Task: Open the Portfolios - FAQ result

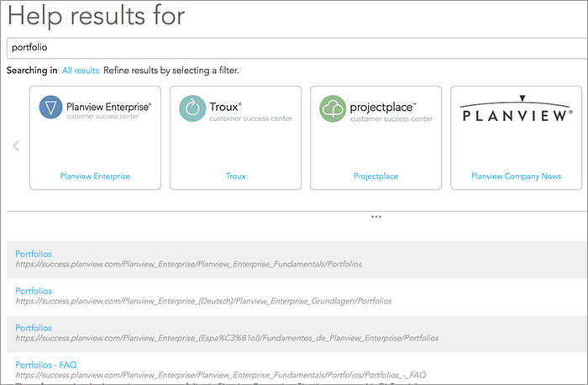Action: [x=45, y=365]
